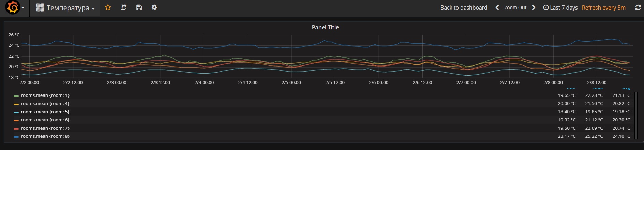
Task: Open the Температура dashboard picker dropdown
Action: click(x=65, y=8)
